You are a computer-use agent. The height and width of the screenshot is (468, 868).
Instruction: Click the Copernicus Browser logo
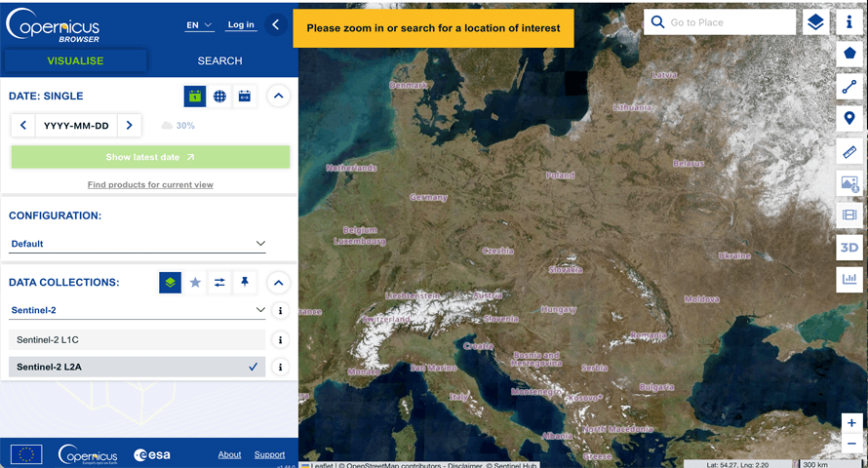[x=53, y=25]
